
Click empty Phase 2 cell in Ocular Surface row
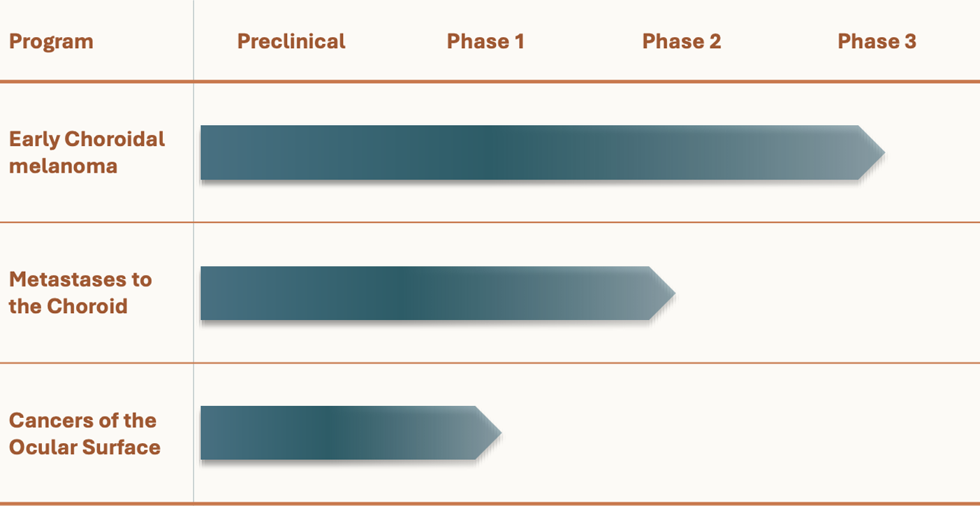click(682, 433)
